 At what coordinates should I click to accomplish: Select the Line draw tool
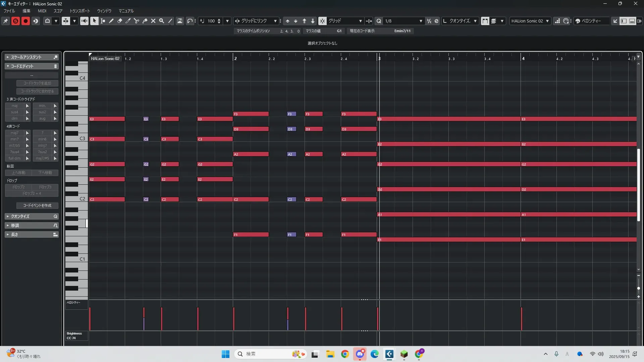(x=170, y=21)
